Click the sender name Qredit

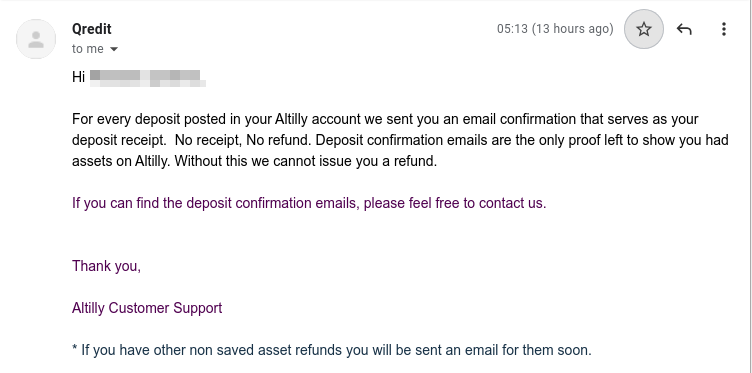(x=92, y=29)
